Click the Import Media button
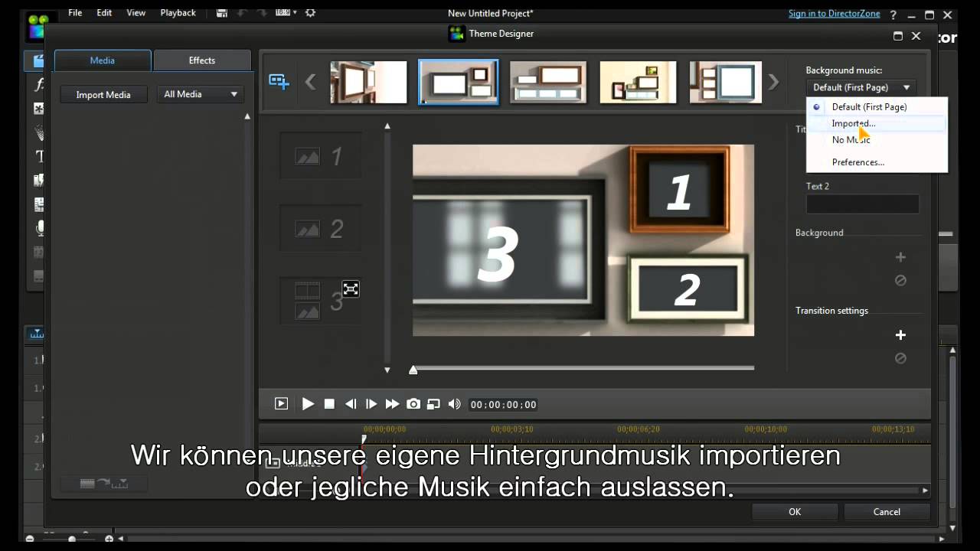980x551 pixels. pyautogui.click(x=103, y=94)
